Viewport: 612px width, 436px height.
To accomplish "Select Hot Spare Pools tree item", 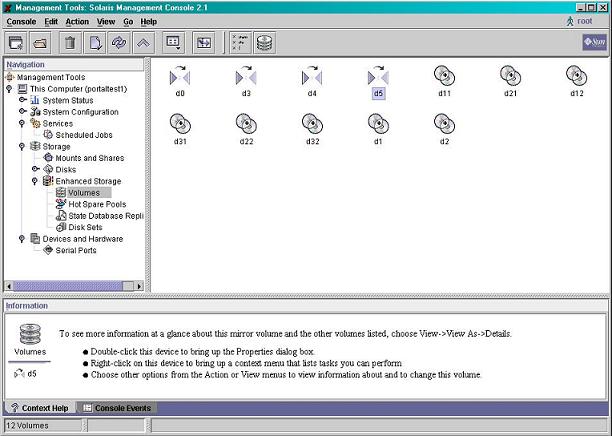I will [91, 204].
